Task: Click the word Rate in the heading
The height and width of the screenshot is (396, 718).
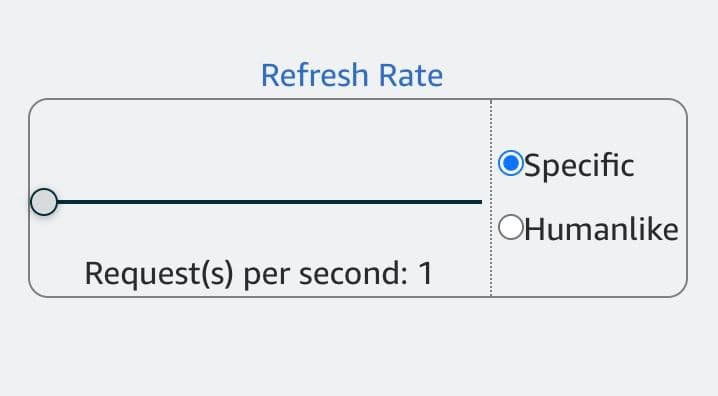Action: pyautogui.click(x=411, y=75)
